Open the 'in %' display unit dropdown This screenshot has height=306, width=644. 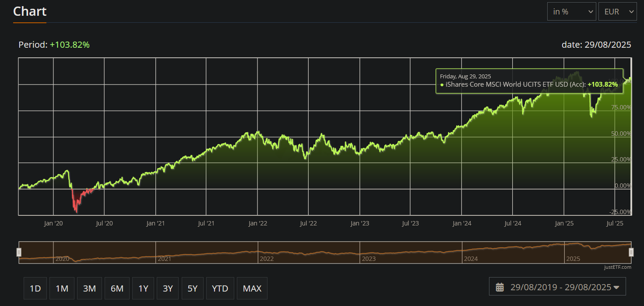(x=571, y=12)
